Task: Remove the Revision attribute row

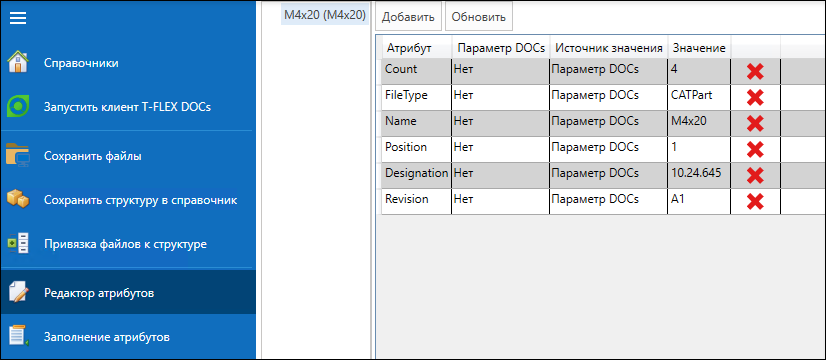Action: click(x=755, y=201)
